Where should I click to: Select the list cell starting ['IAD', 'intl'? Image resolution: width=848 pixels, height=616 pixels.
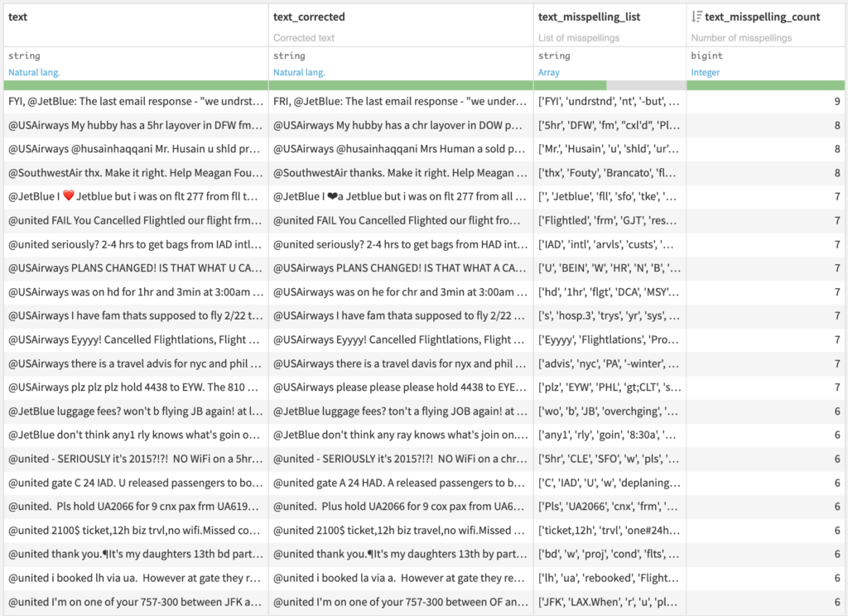coord(609,244)
